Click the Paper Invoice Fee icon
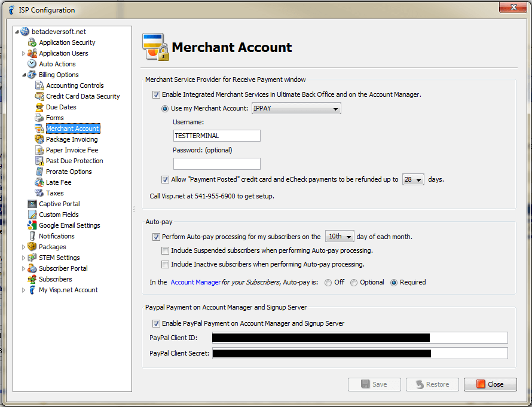 pyautogui.click(x=39, y=150)
